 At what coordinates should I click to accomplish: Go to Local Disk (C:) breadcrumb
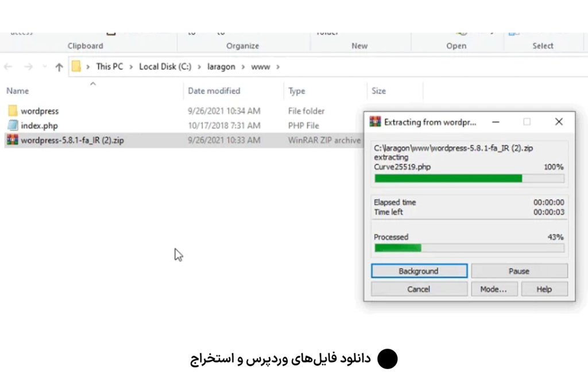coord(165,67)
